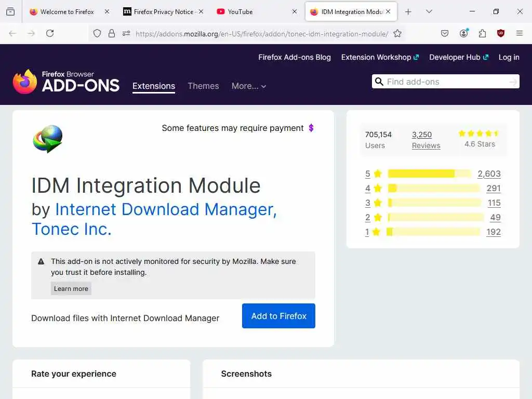Open the Firefox hamburger application menu

click(520, 33)
